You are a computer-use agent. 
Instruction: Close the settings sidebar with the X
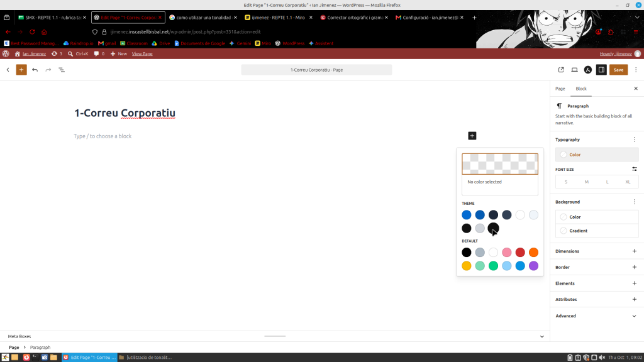pyautogui.click(x=636, y=89)
